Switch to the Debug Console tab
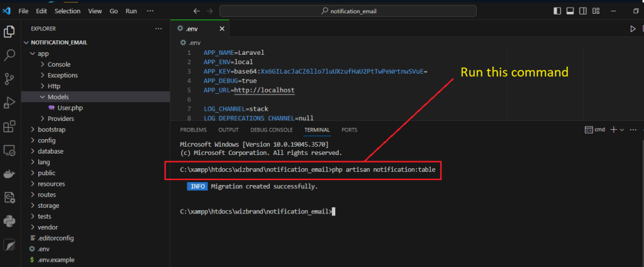Image resolution: width=644 pixels, height=267 pixels. (x=270, y=130)
